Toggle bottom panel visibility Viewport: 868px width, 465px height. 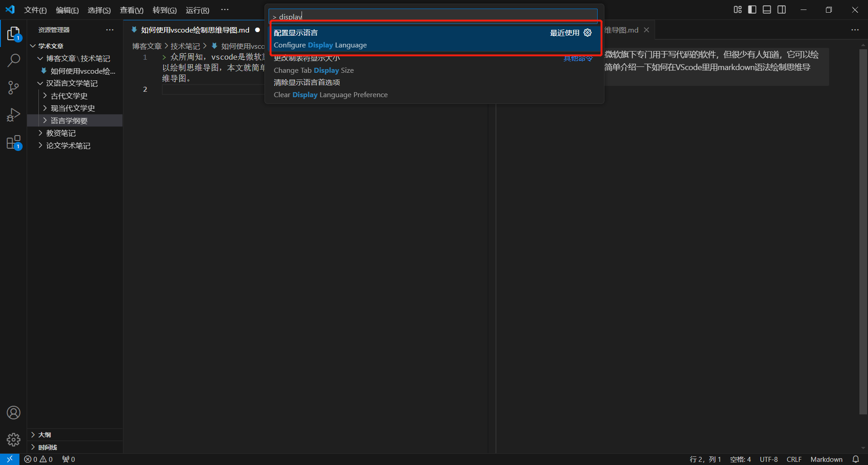click(x=767, y=9)
